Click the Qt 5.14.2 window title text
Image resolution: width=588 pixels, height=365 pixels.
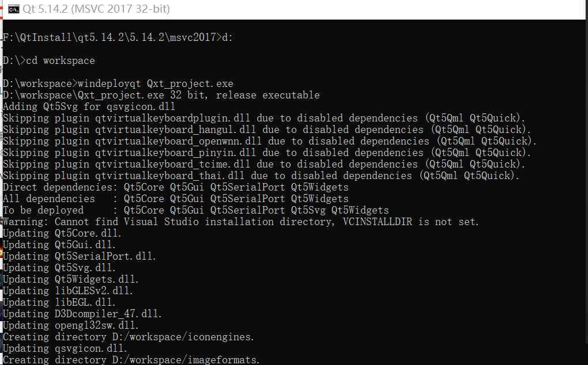click(96, 9)
